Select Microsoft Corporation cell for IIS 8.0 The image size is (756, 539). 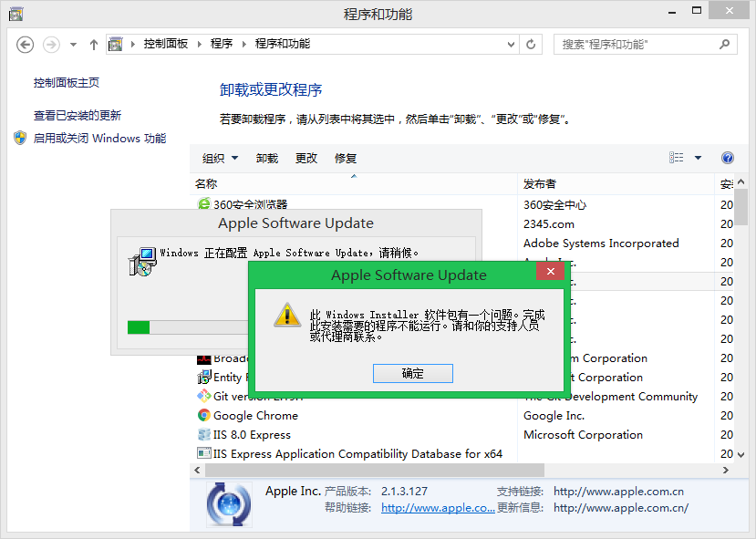pyautogui.click(x=583, y=435)
